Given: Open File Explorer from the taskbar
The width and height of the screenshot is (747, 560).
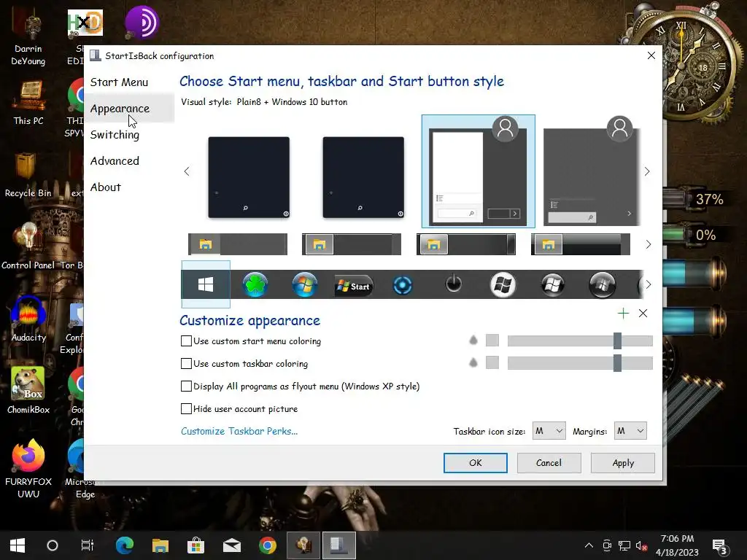Looking at the screenshot, I should coord(160,545).
